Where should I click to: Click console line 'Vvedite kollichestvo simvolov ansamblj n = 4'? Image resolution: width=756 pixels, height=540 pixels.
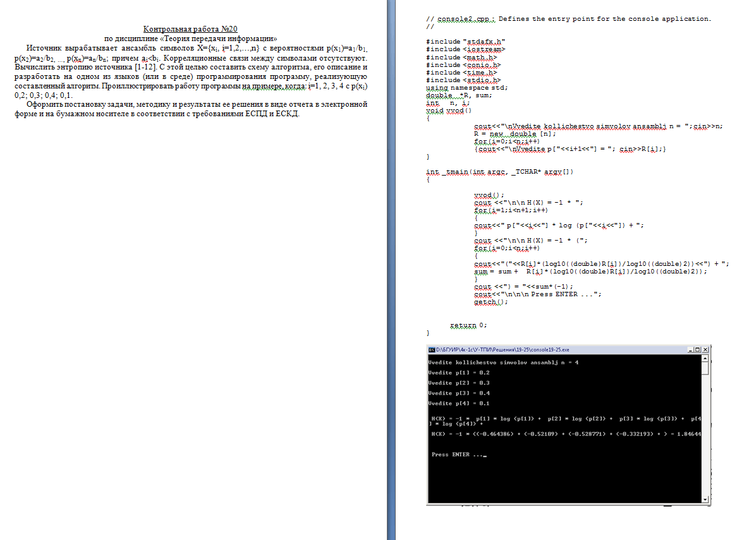pyautogui.click(x=503, y=363)
